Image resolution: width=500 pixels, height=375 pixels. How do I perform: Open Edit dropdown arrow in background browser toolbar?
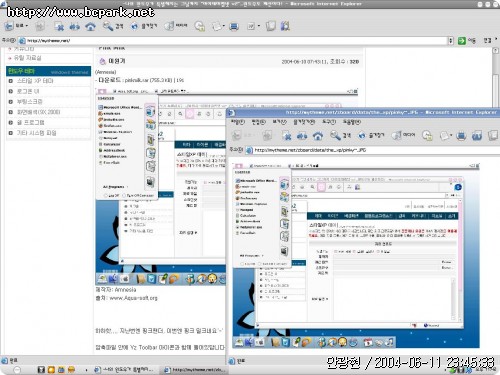coord(258,26)
